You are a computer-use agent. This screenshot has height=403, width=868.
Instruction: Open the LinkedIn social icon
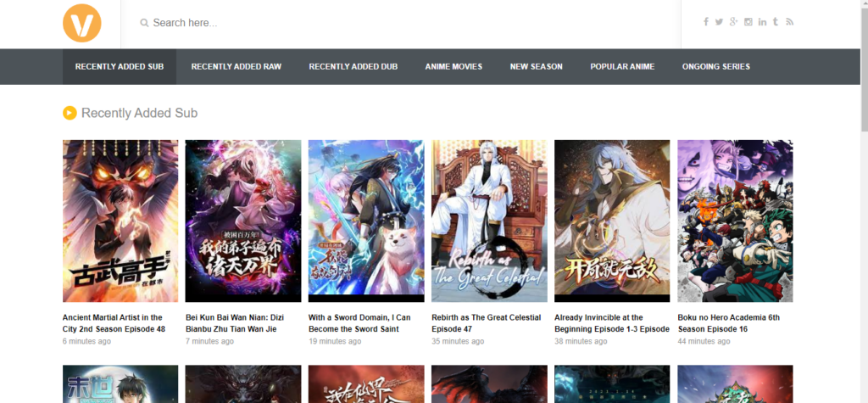[x=762, y=21]
